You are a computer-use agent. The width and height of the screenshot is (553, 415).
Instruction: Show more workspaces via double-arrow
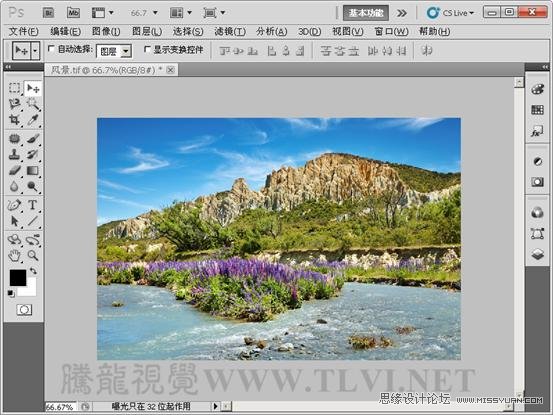(401, 13)
